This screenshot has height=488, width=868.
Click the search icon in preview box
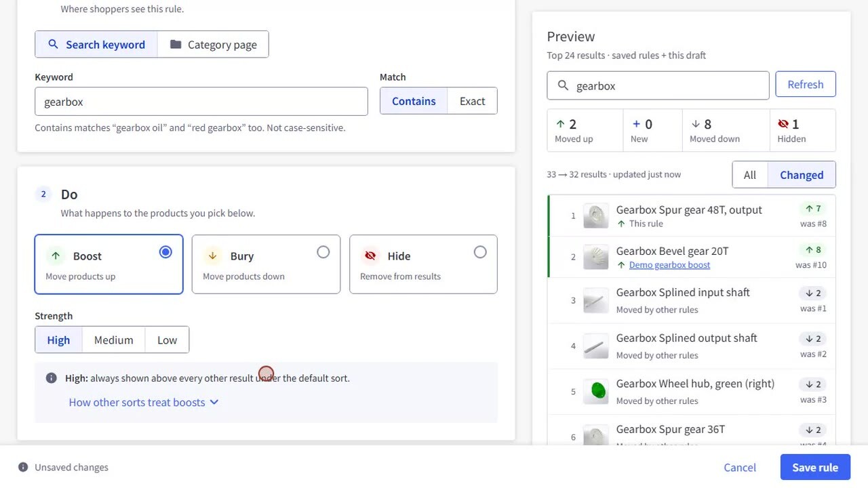[563, 86]
